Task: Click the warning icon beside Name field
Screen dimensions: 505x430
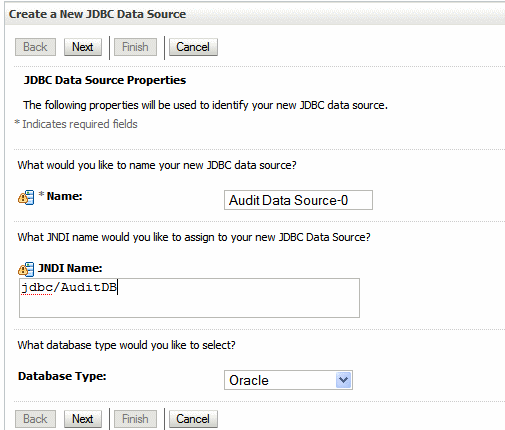Action: tap(26, 197)
